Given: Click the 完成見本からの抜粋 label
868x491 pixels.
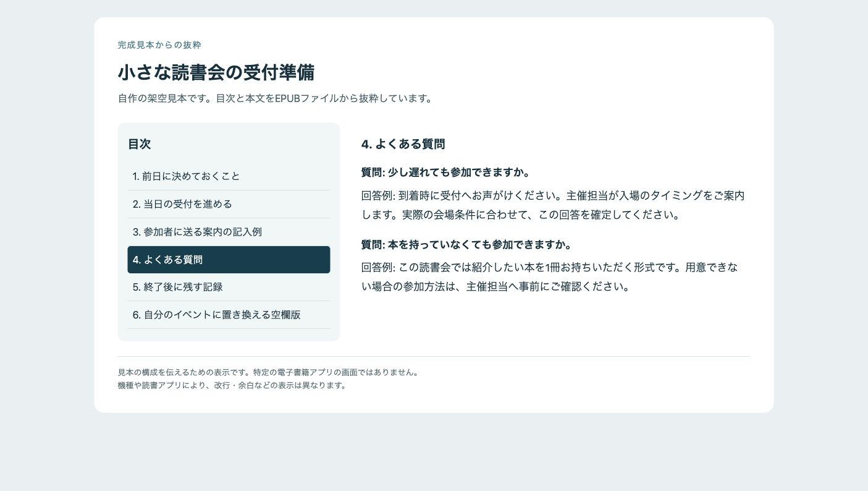Looking at the screenshot, I should [x=159, y=45].
